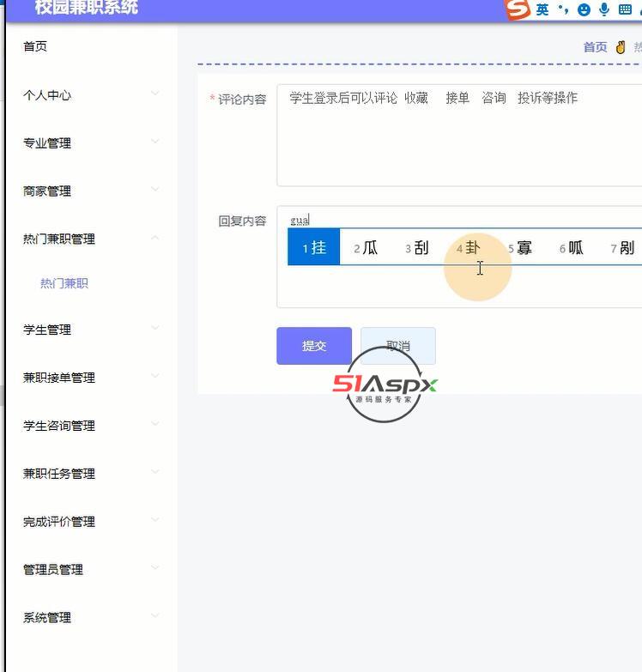Click the Sogou input method logo
Screen dimensions: 642x672
pos(518,9)
